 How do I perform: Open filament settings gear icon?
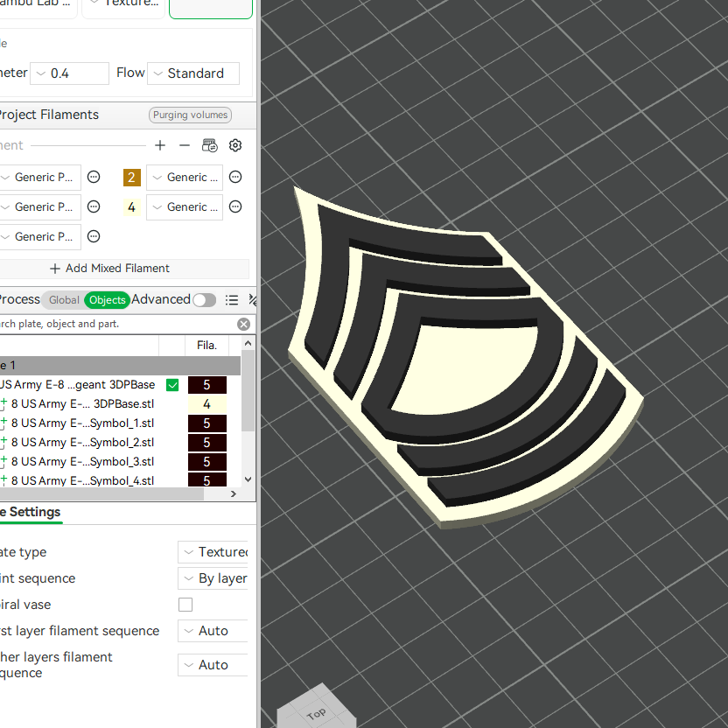click(x=235, y=145)
